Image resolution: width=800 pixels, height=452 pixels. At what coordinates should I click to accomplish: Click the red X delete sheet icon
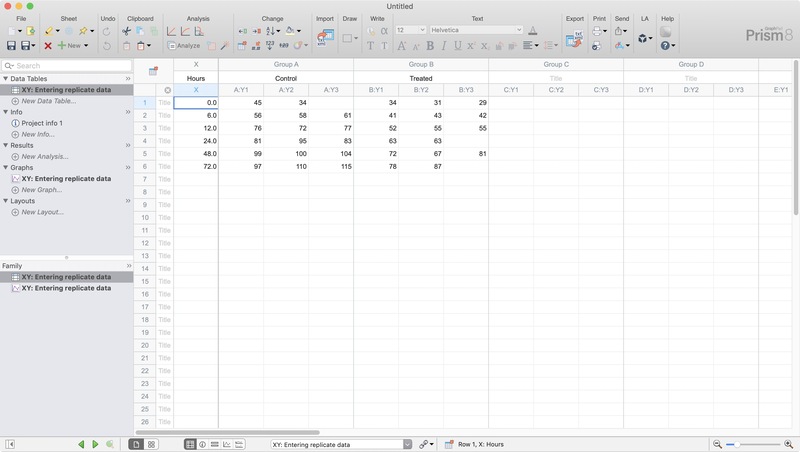[x=47, y=46]
